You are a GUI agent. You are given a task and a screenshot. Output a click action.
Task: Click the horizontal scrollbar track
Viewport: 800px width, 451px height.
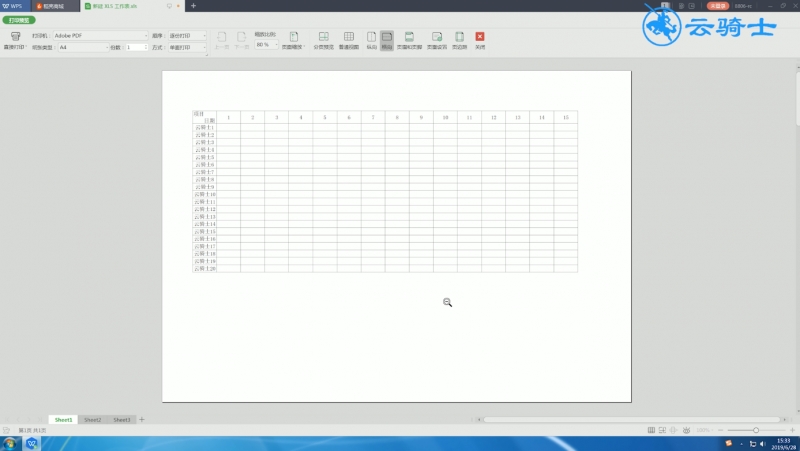click(632, 419)
